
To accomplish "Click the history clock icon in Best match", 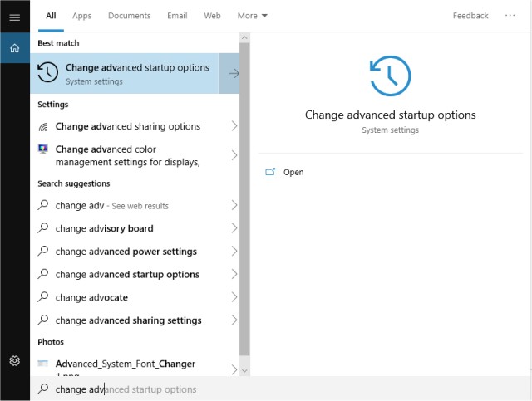I will 47,72.
